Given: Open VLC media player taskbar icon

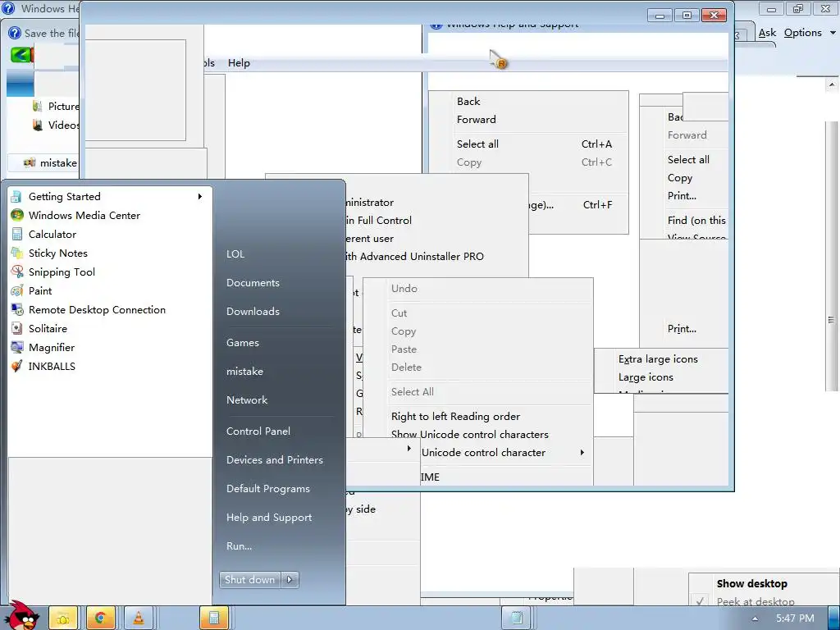Looking at the screenshot, I should click(x=138, y=619).
